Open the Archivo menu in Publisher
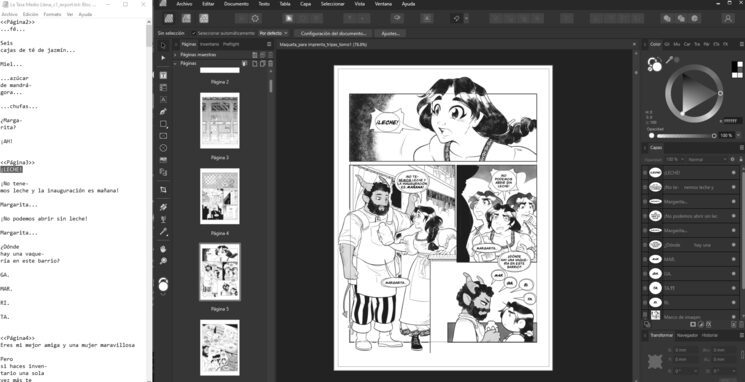The image size is (745, 382). tap(184, 4)
